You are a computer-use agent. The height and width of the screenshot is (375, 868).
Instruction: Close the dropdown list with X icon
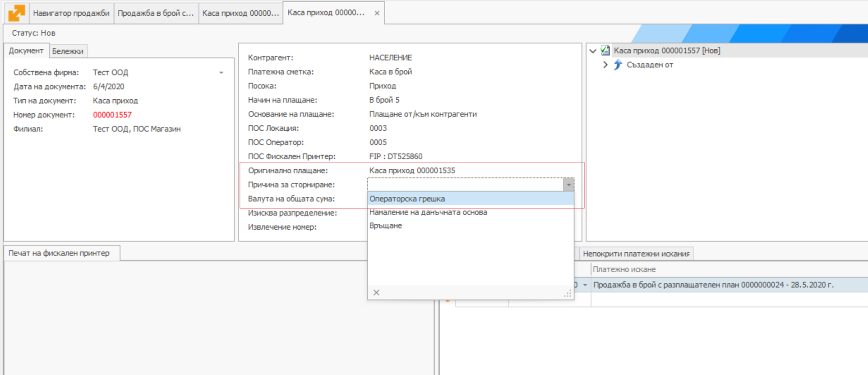tap(376, 292)
